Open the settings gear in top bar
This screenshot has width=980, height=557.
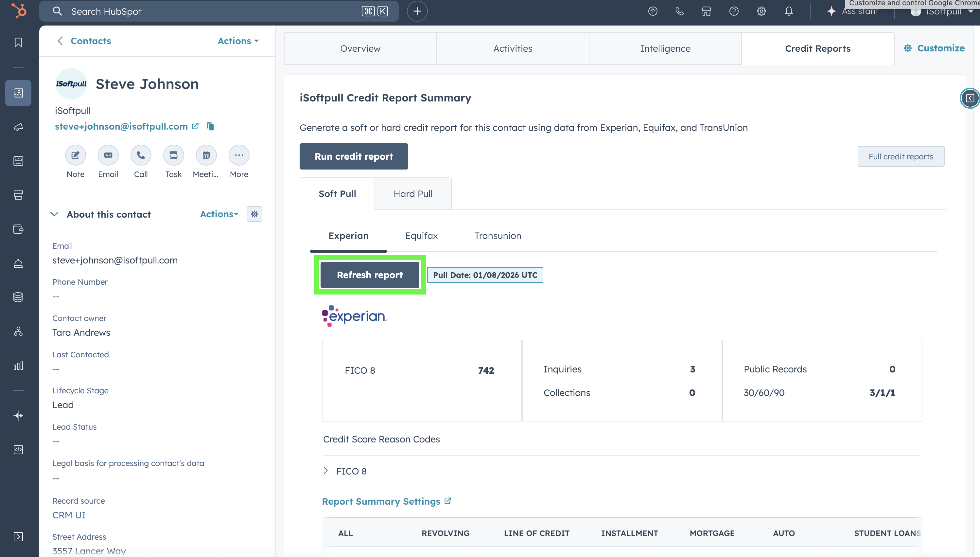[x=761, y=11]
